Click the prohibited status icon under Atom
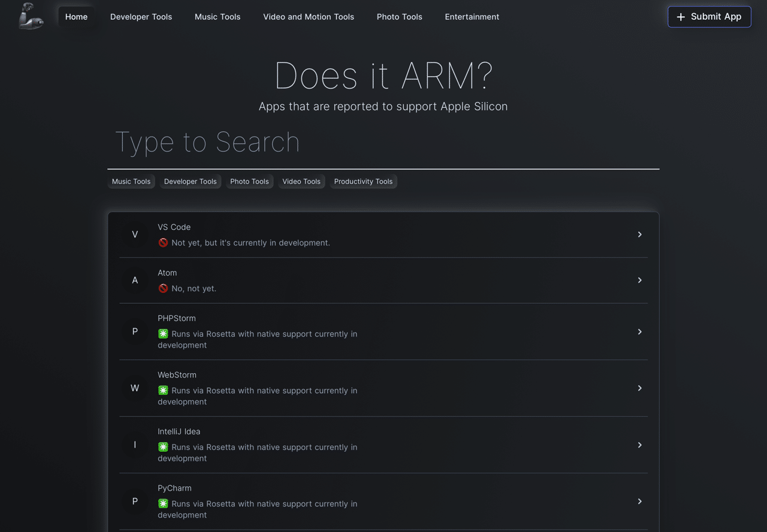This screenshot has height=532, width=767. click(163, 288)
